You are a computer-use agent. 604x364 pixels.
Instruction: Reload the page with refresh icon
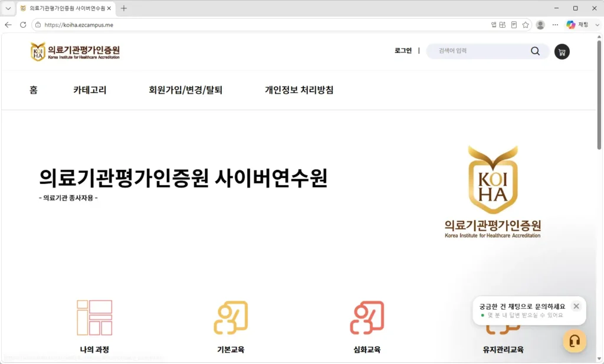[x=23, y=25]
